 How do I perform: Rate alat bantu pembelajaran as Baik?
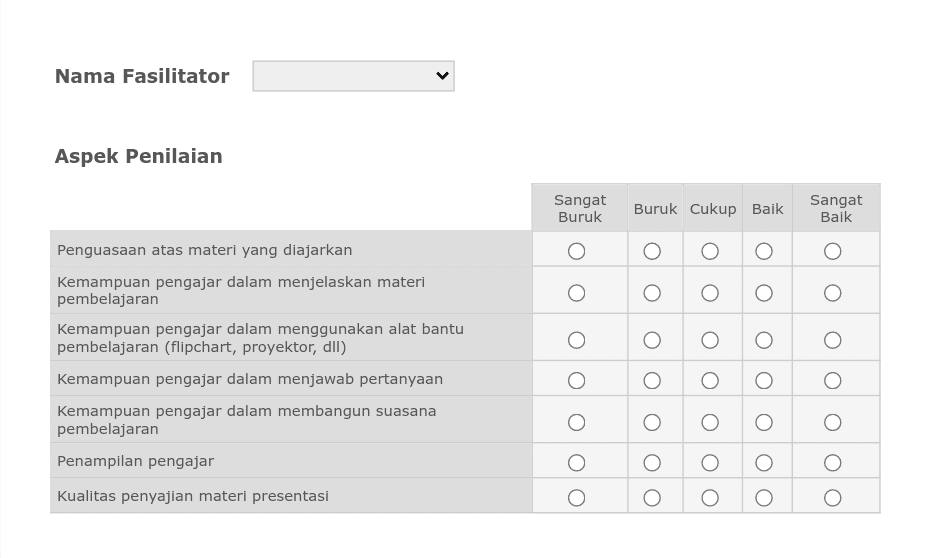click(x=763, y=340)
